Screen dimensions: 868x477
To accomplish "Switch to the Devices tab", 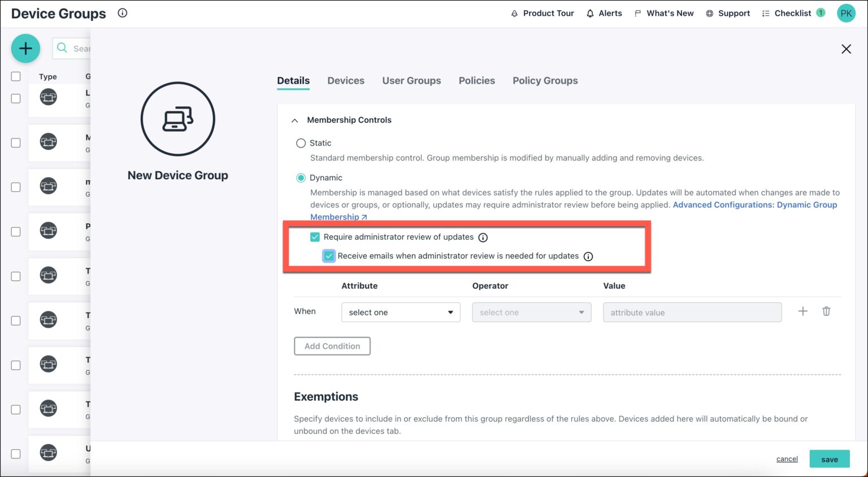I will coord(345,80).
